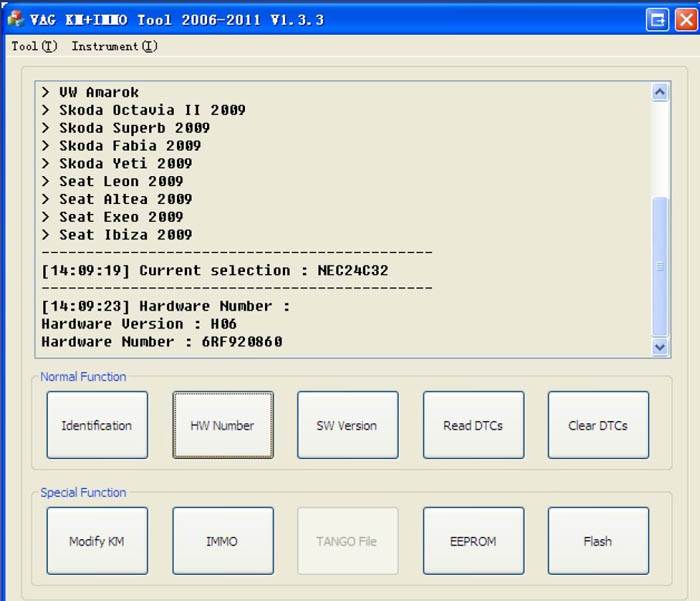Select the 'VW Amarok' line in log
The width and height of the screenshot is (700, 601).
click(90, 92)
